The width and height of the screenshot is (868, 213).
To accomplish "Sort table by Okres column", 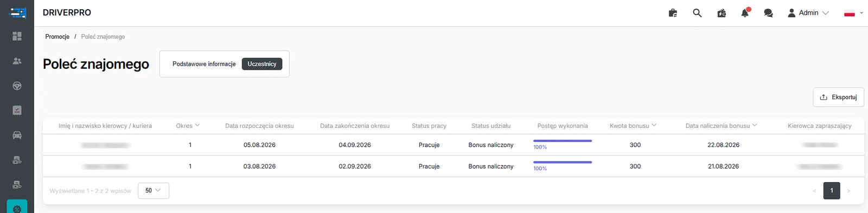I will point(188,126).
